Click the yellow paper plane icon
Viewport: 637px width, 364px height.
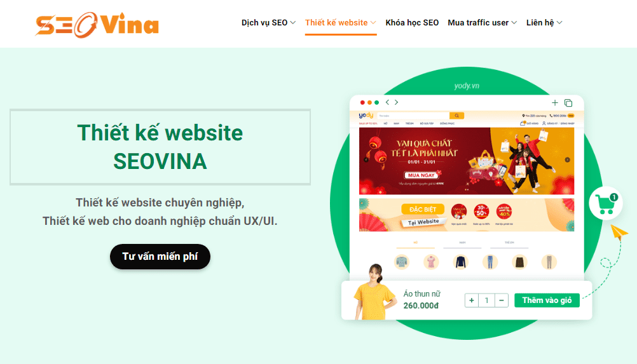point(619,233)
